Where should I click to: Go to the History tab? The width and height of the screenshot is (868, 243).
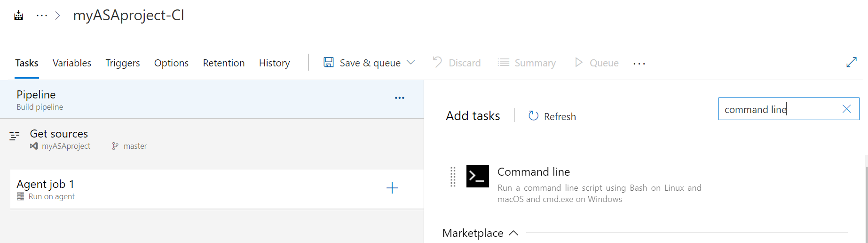[275, 63]
